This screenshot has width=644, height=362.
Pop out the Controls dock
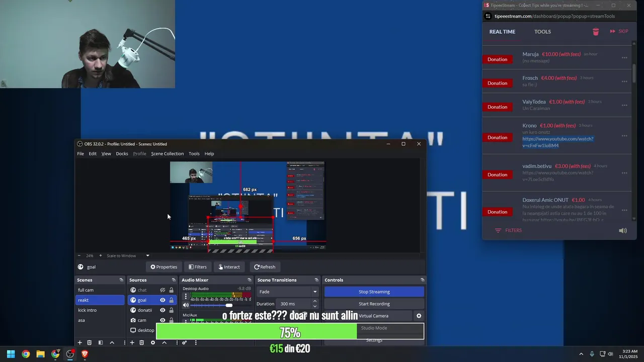422,280
